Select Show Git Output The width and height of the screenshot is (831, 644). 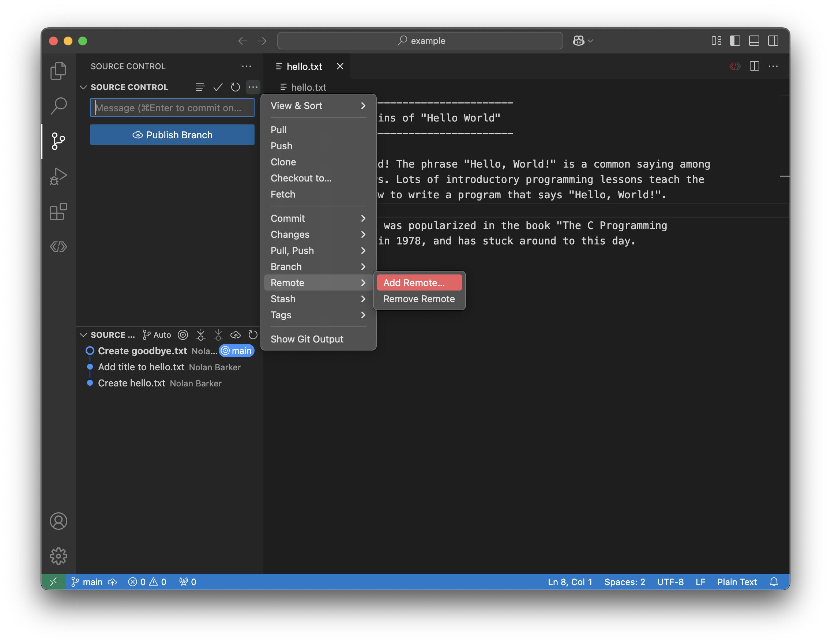point(318,339)
